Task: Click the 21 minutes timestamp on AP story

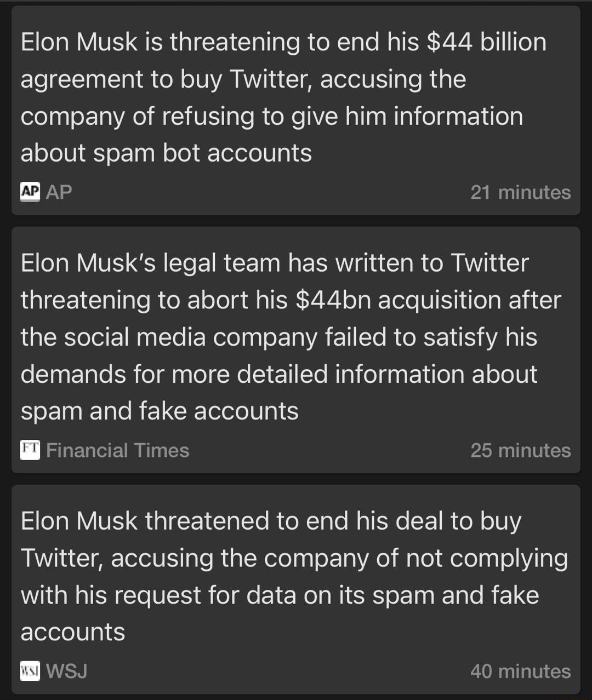Action: 521,192
